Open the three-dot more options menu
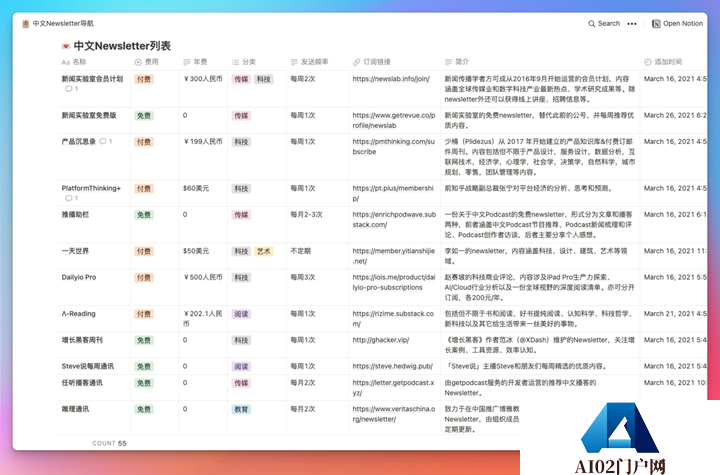Viewport: 720px width, 475px height. [632, 23]
